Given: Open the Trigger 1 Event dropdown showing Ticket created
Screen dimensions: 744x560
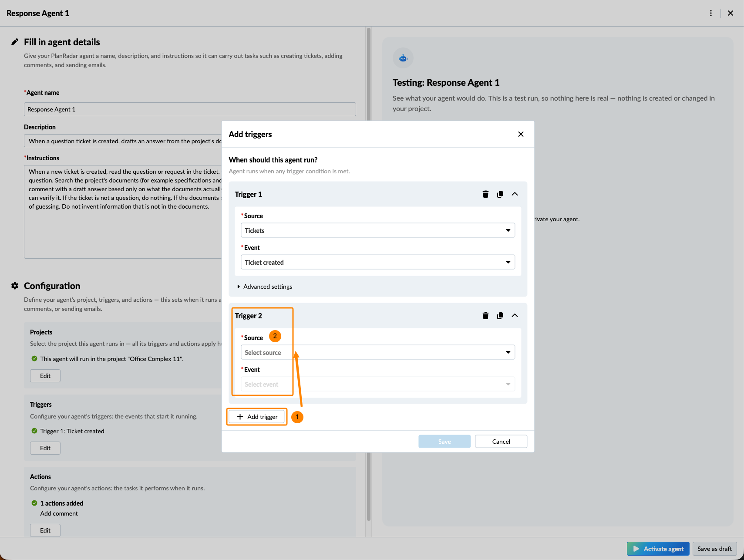Looking at the screenshot, I should point(378,262).
